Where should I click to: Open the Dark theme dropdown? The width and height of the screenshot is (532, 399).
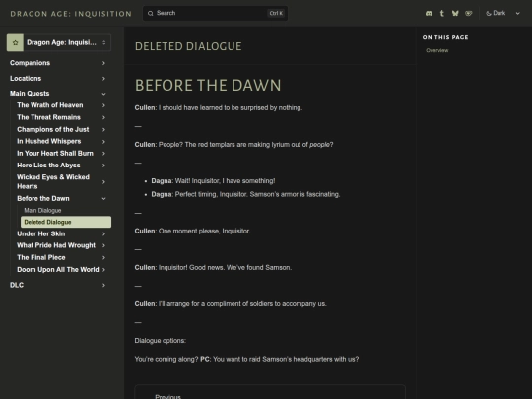point(502,13)
